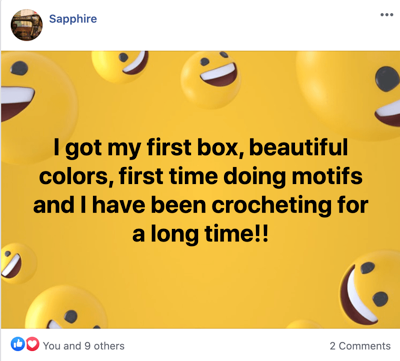Click the 'a long time!!' line of text
The image size is (400, 361).
click(x=200, y=234)
